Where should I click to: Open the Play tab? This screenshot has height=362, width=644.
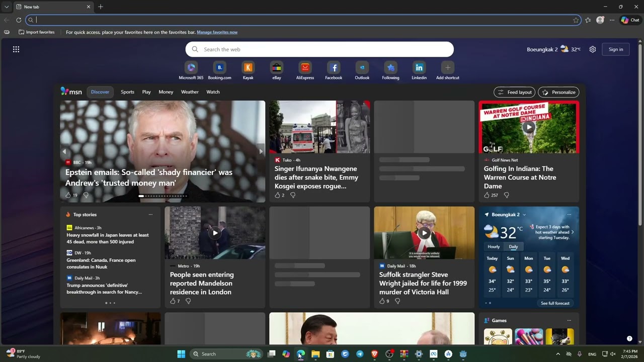click(x=146, y=92)
